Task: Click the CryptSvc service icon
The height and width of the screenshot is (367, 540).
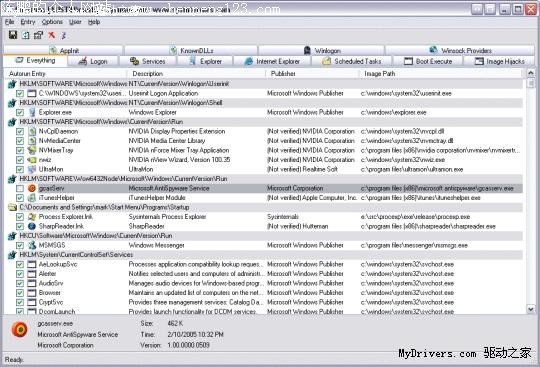Action: coord(32,302)
